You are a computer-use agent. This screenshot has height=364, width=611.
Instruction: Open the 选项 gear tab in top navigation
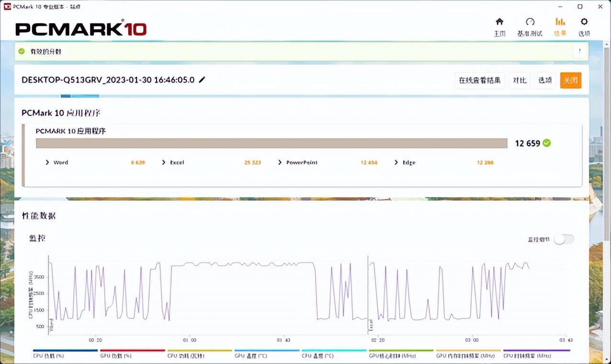[x=584, y=27]
